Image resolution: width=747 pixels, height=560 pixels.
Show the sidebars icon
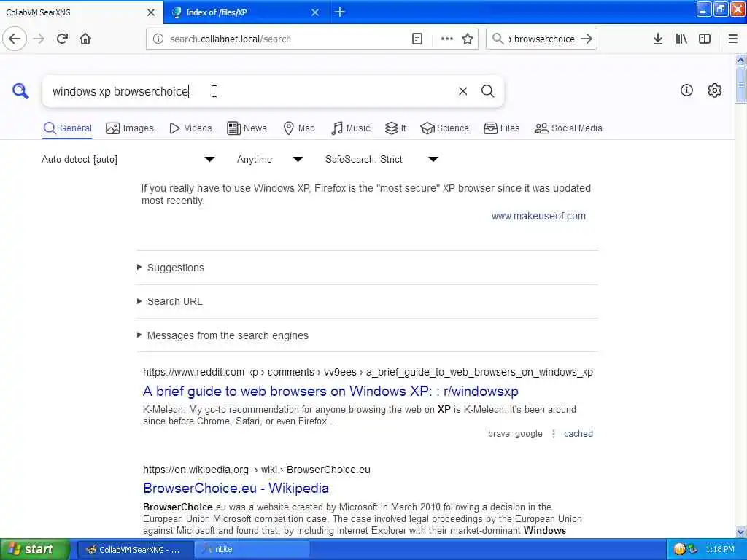click(705, 39)
